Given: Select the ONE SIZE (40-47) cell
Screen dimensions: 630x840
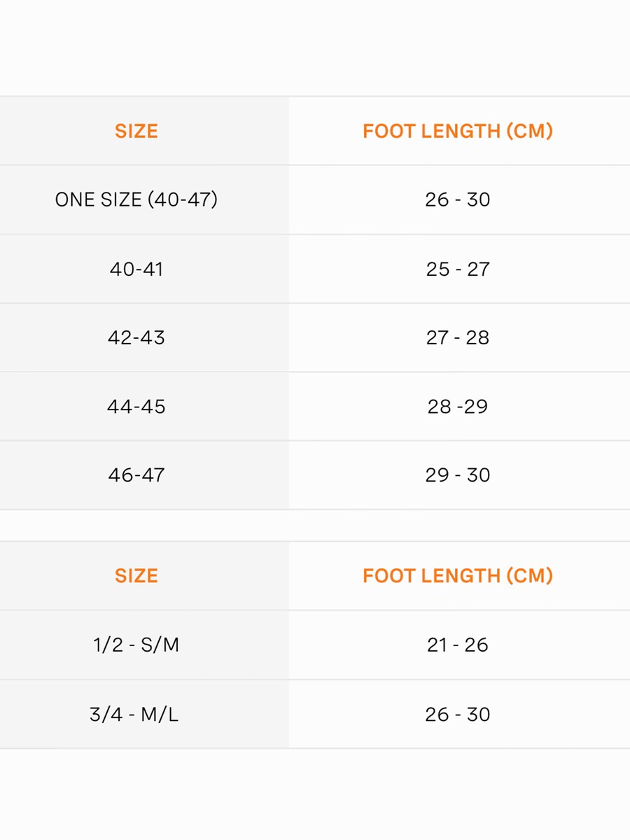Looking at the screenshot, I should pos(136,199).
